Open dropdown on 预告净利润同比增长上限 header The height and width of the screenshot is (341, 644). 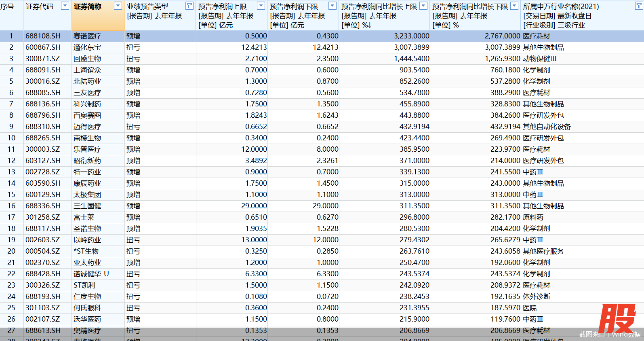click(423, 6)
